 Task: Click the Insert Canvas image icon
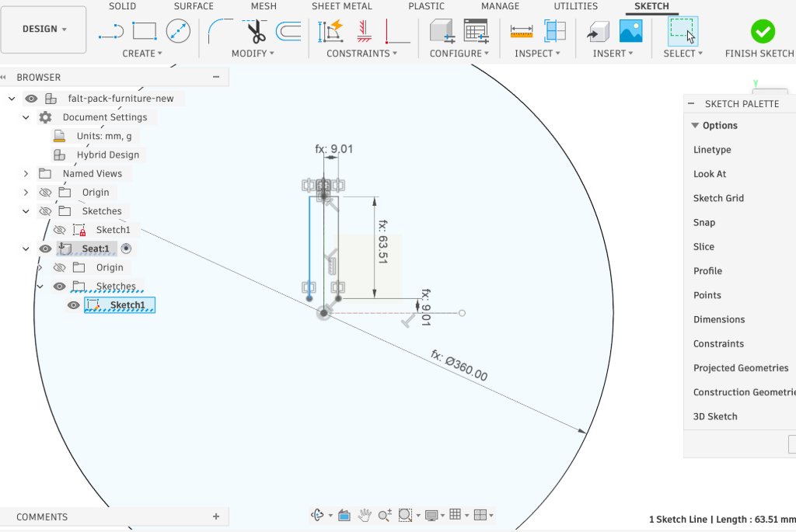click(631, 31)
